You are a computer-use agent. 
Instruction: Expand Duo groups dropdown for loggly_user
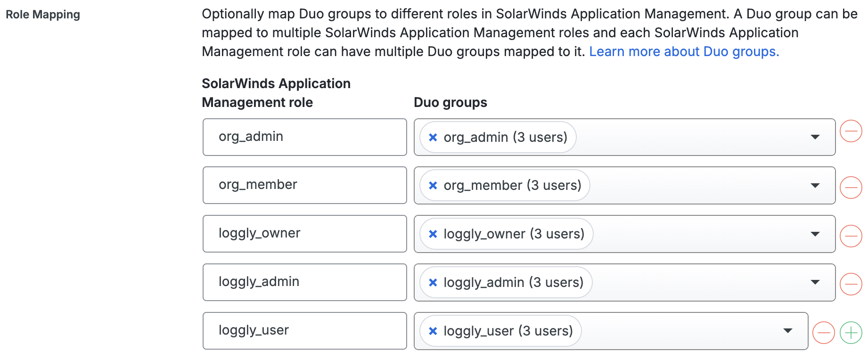tap(787, 331)
